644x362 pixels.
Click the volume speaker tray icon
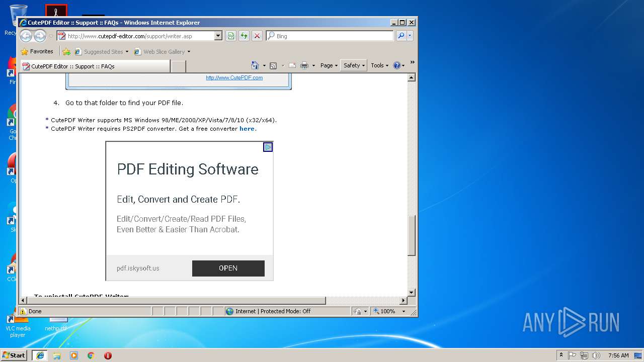(596, 355)
